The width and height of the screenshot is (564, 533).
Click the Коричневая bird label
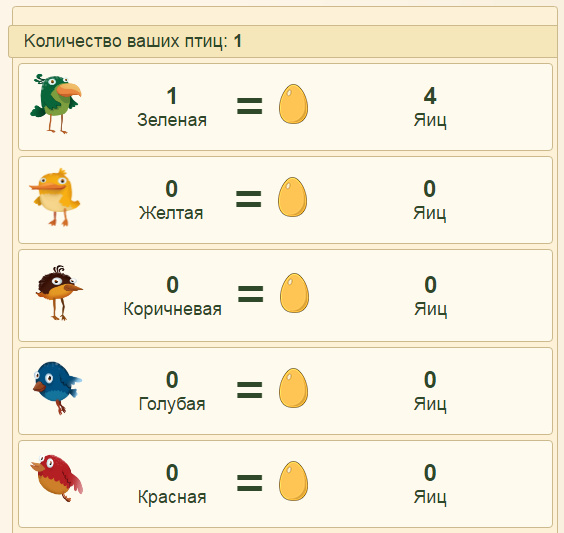click(173, 309)
